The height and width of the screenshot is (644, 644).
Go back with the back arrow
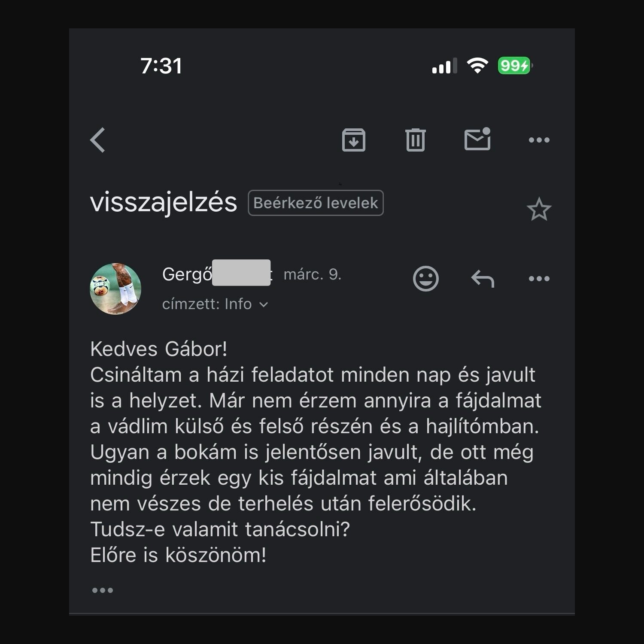tap(97, 140)
